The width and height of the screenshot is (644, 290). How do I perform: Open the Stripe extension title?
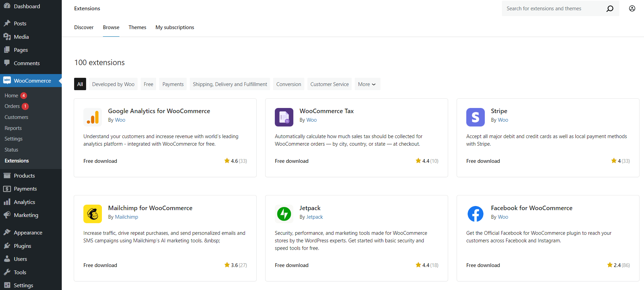499,111
